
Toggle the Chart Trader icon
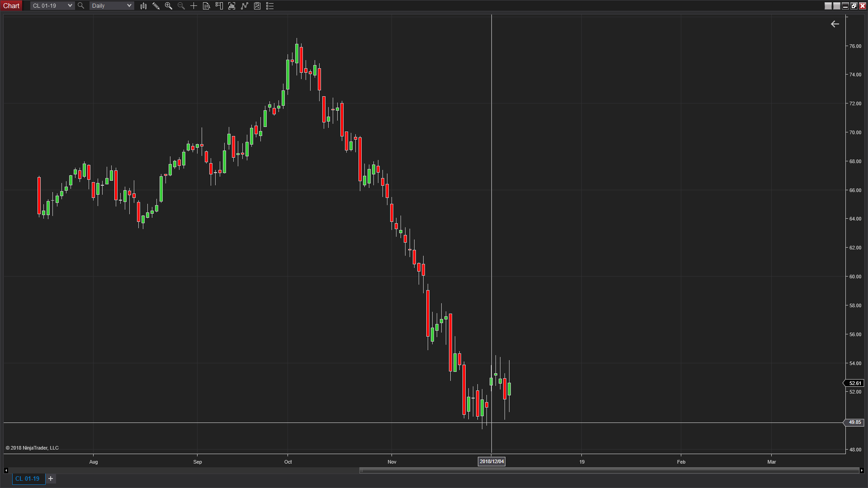tap(219, 6)
